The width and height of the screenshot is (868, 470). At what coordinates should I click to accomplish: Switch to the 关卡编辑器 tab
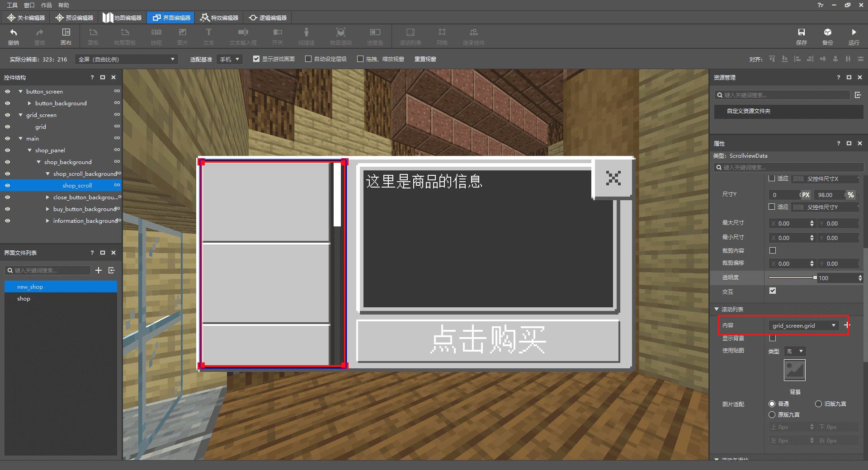tap(26, 18)
